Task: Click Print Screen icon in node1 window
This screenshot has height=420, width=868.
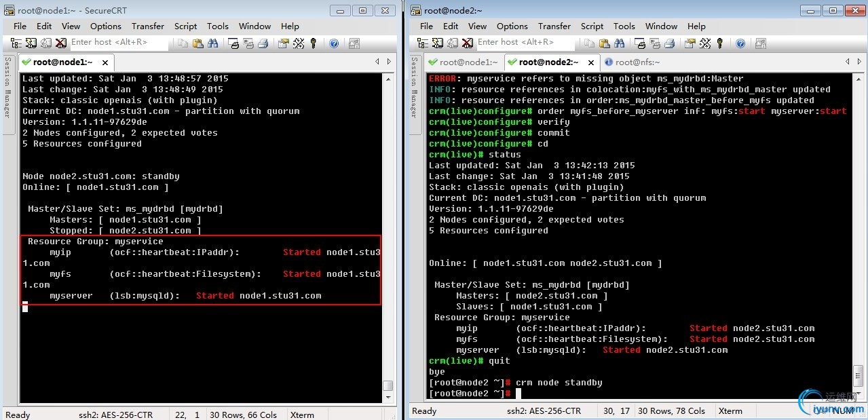Action: (x=234, y=43)
